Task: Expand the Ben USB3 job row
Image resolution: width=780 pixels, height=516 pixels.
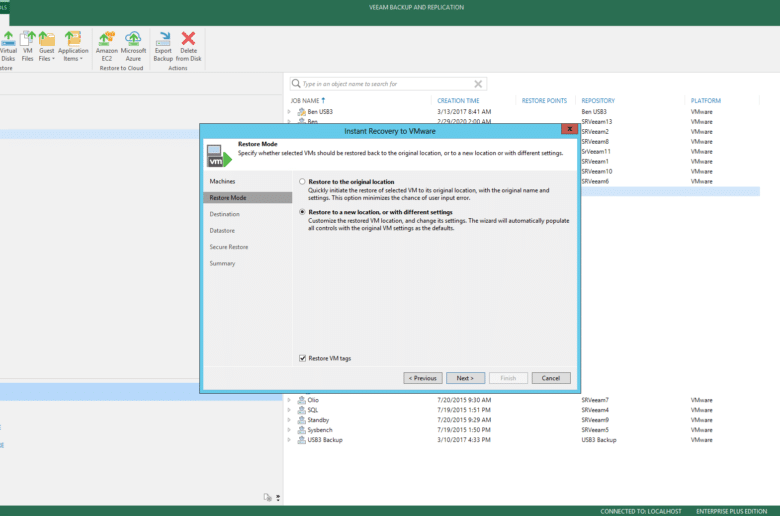Action: 289,111
